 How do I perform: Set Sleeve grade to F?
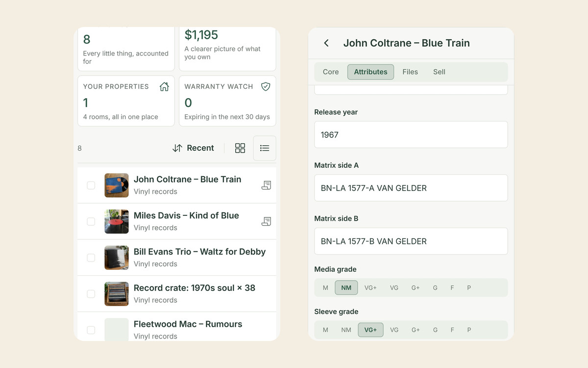[452, 330]
